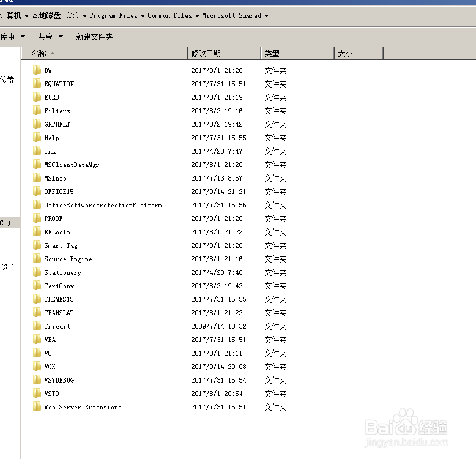Click date 2017/9/14 20:08 of VGX
476x459 pixels.
pos(218,367)
